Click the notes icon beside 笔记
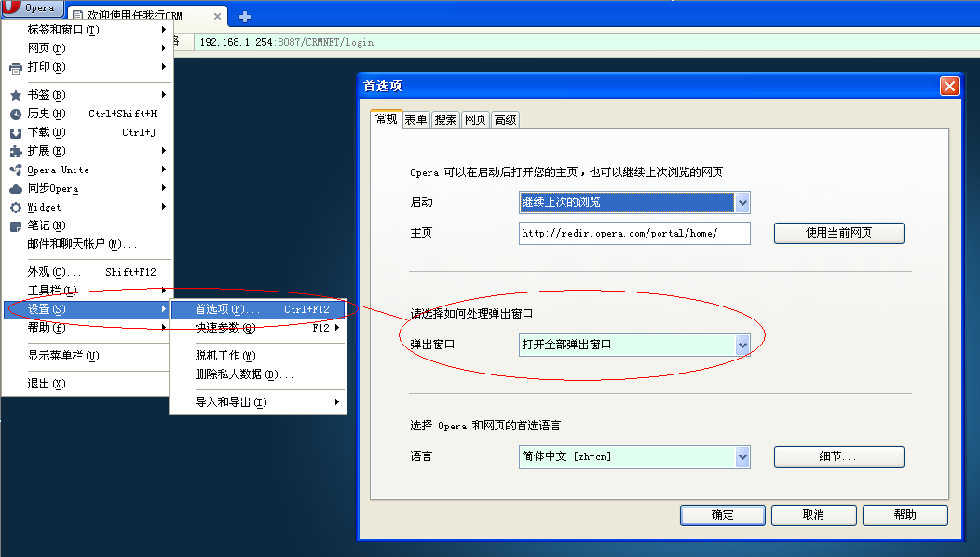 tap(16, 225)
